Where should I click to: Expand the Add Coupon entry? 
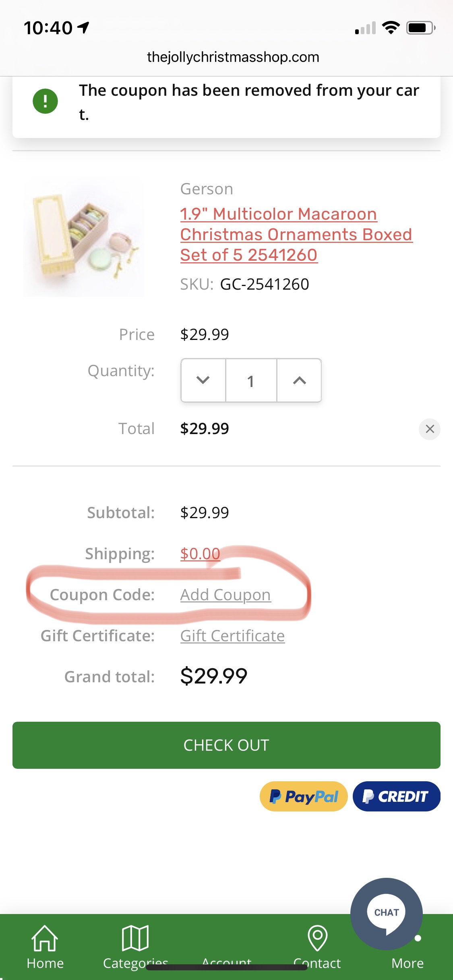tap(225, 595)
